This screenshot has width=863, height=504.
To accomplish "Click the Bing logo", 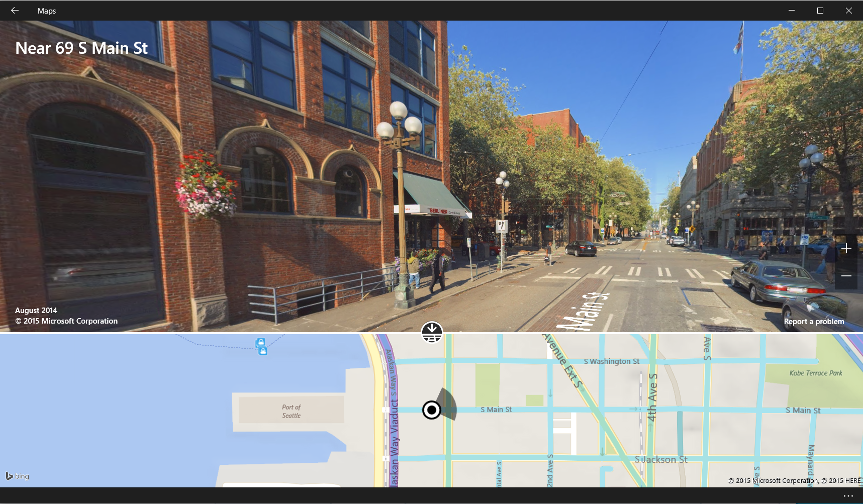I will (x=18, y=476).
